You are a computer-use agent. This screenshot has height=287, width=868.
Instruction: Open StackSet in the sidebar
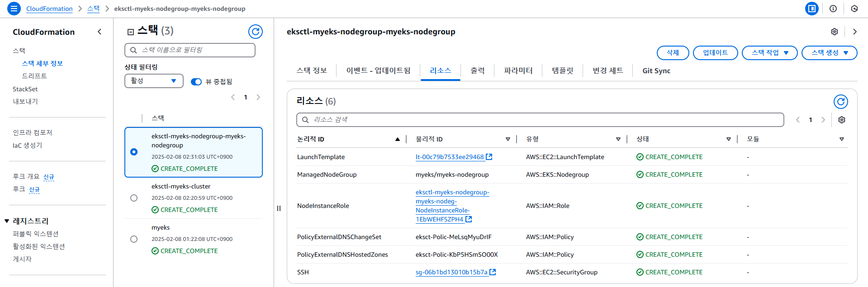25,89
